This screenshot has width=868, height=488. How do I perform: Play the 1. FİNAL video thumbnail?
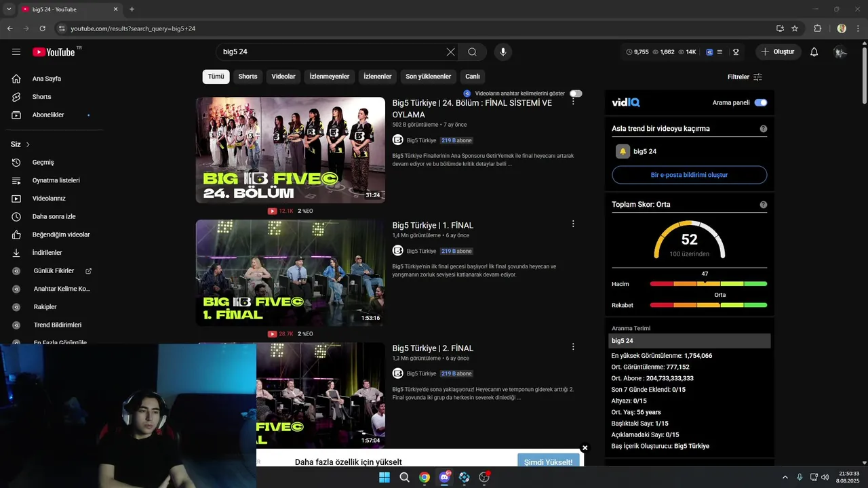pyautogui.click(x=290, y=272)
